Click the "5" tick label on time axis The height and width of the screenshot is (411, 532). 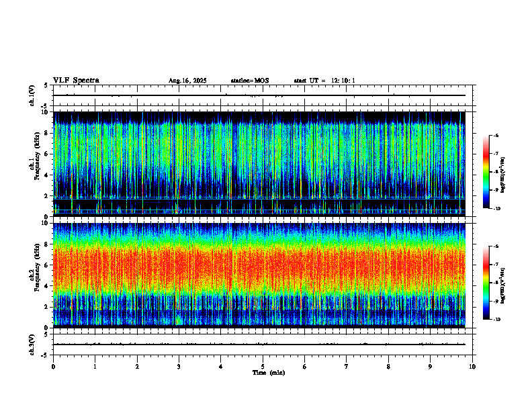click(x=263, y=367)
